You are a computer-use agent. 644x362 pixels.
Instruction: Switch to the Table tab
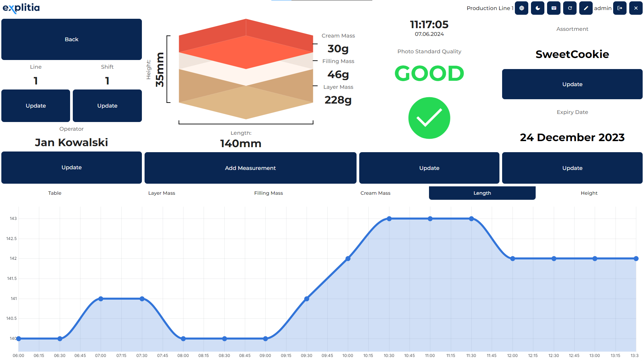click(55, 193)
